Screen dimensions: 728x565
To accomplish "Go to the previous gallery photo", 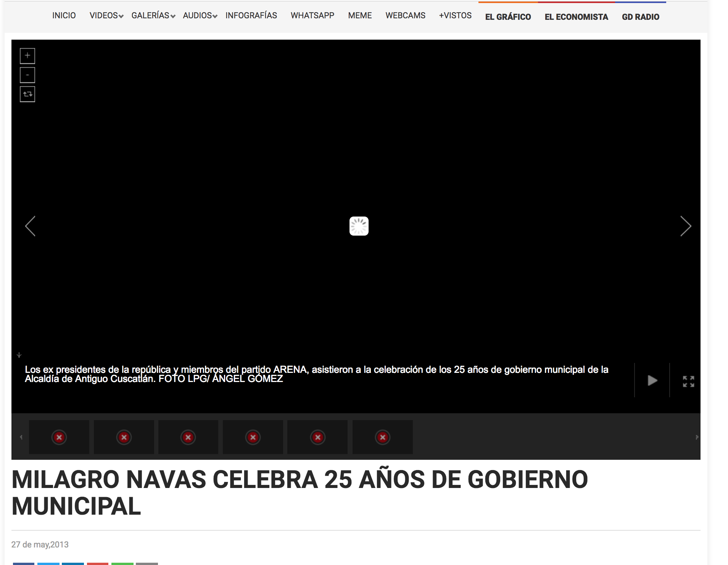I will [30, 226].
